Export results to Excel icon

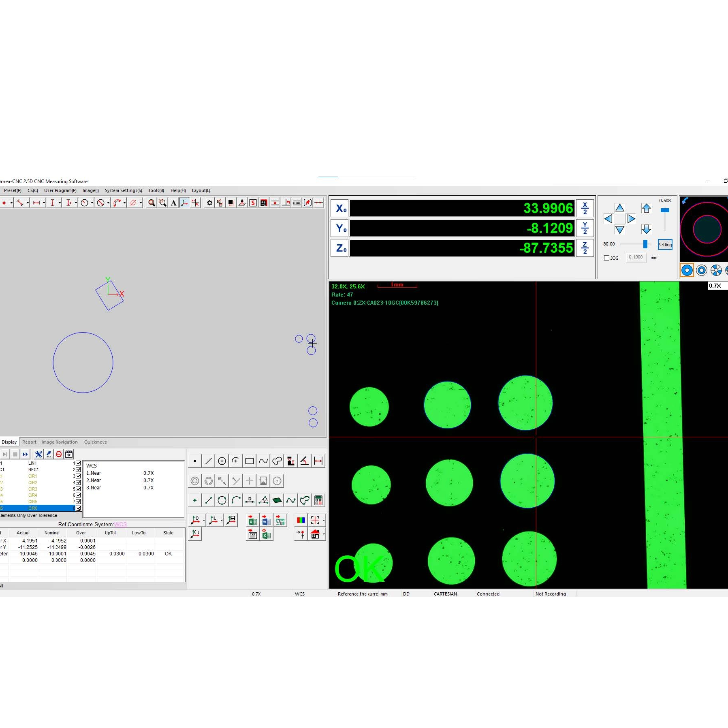click(x=252, y=521)
